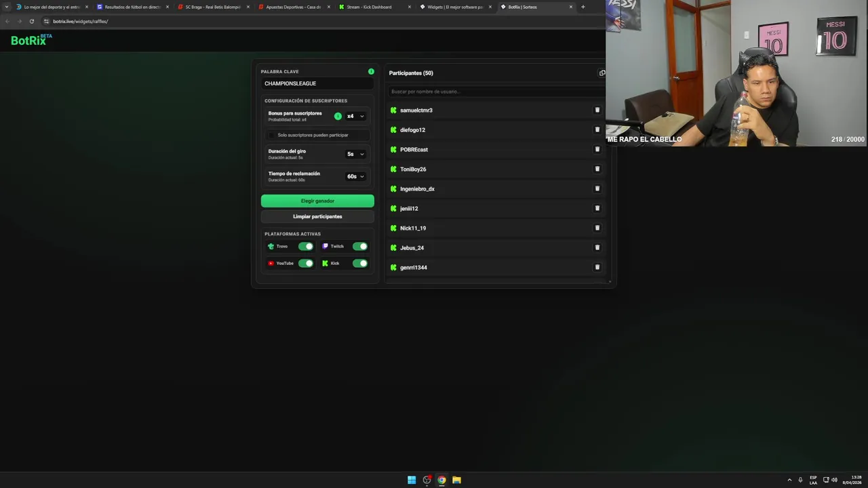Switch to Widgets tab
Viewport: 868px width, 488px height.
(455, 7)
